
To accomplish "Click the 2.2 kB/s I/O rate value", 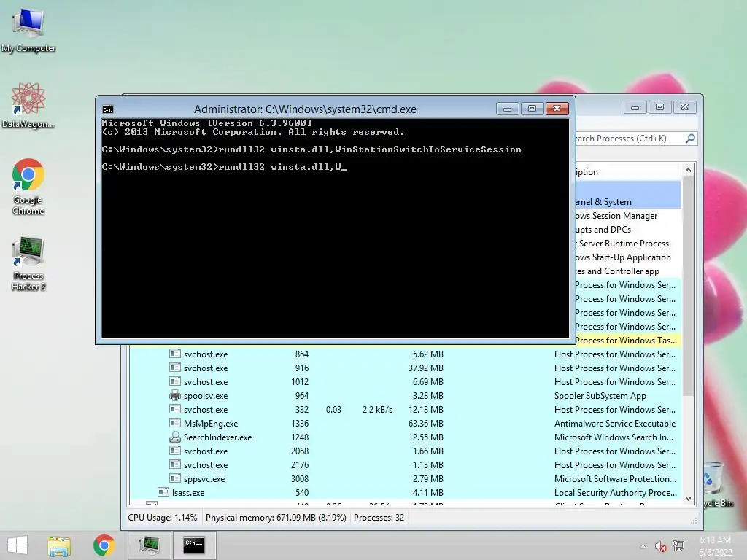I will click(x=377, y=410).
